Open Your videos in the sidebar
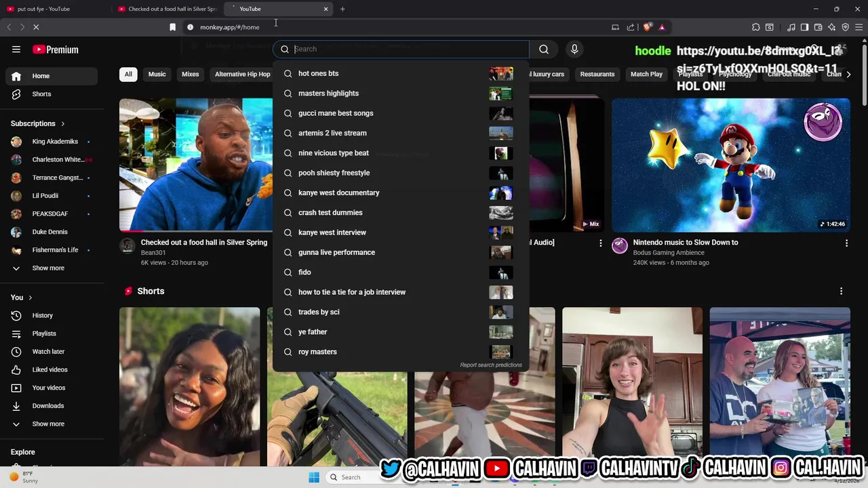 (52, 388)
